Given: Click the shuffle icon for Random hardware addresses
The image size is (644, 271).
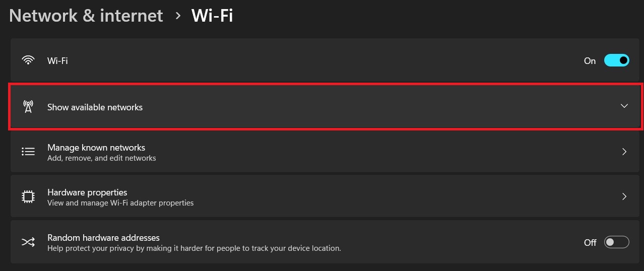Looking at the screenshot, I should (x=28, y=242).
